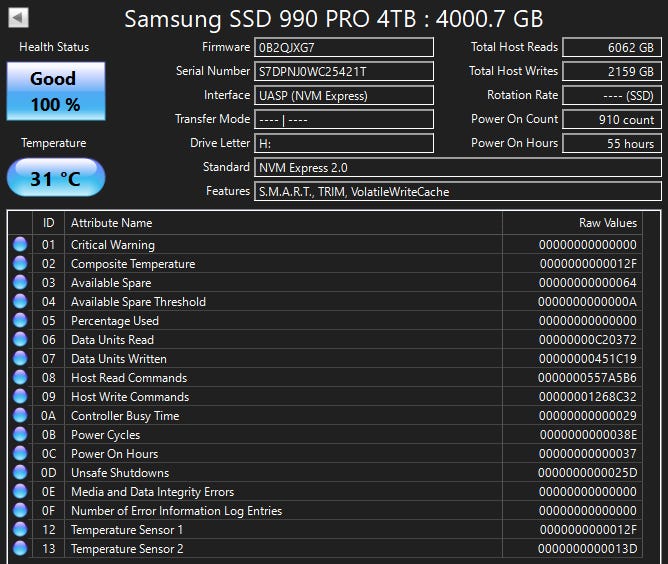
Task: Select the Unsafe Shutdowns attribute name
Action: pos(120,472)
